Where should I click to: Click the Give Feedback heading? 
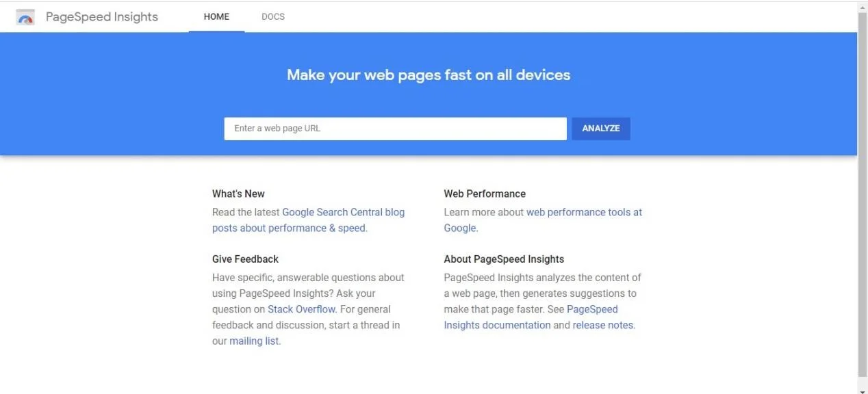point(245,259)
